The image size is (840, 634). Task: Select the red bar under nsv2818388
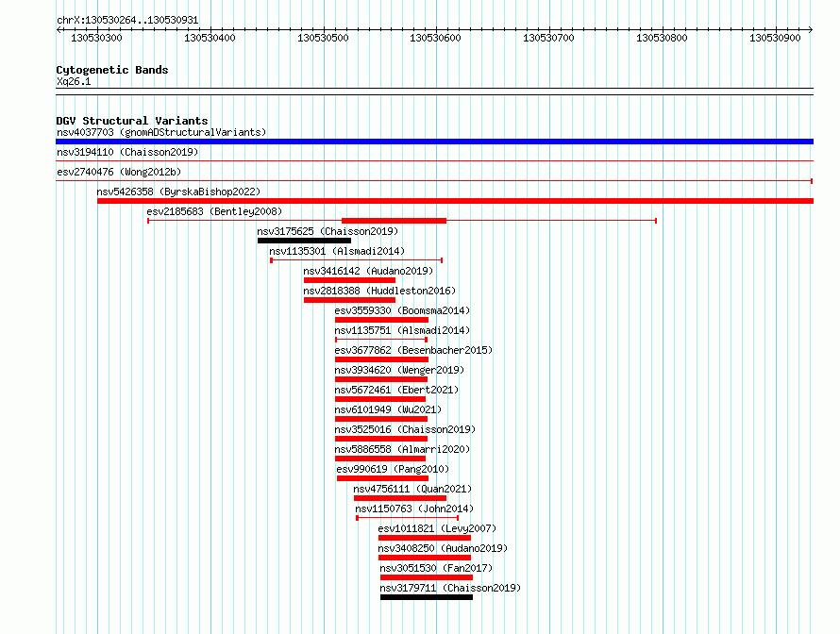pos(349,300)
